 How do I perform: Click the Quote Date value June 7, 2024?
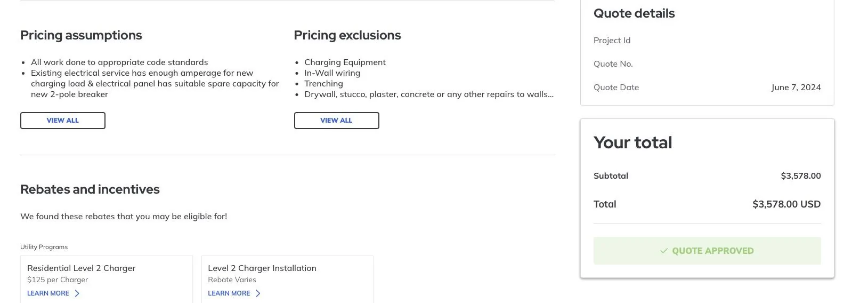(796, 87)
